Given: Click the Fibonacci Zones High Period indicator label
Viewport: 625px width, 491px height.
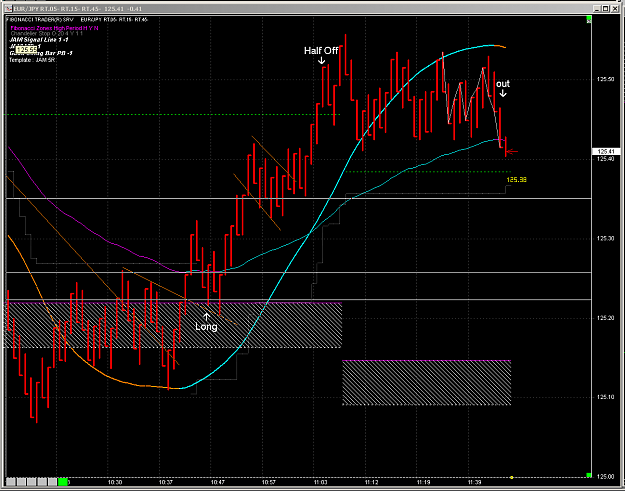Looking at the screenshot, I should tap(54, 28).
